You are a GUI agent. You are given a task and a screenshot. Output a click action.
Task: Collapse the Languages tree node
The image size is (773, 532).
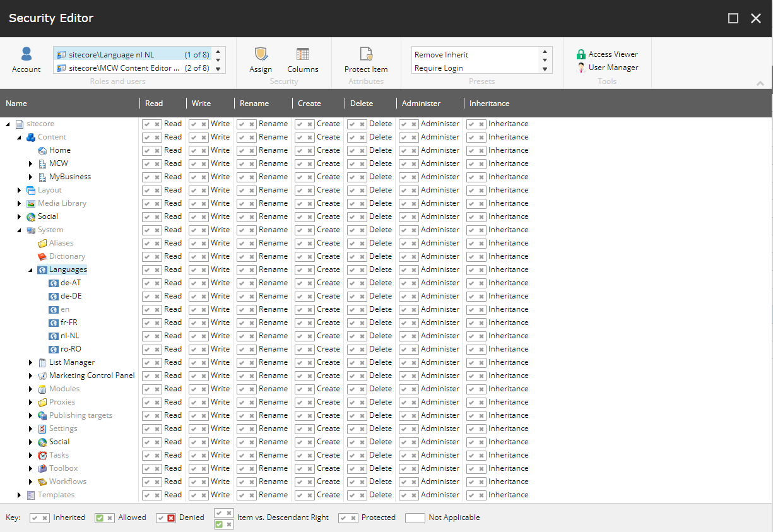click(30, 270)
